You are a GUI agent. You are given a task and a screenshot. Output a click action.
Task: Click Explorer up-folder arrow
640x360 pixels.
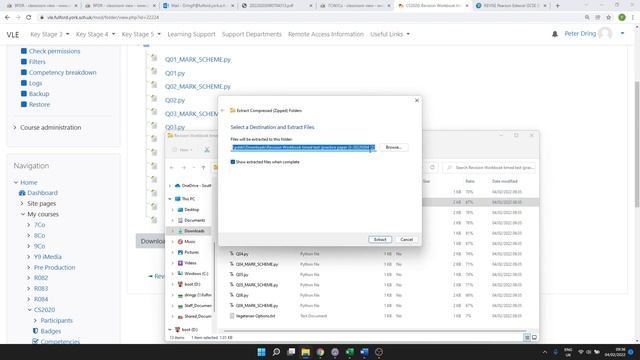(203, 168)
